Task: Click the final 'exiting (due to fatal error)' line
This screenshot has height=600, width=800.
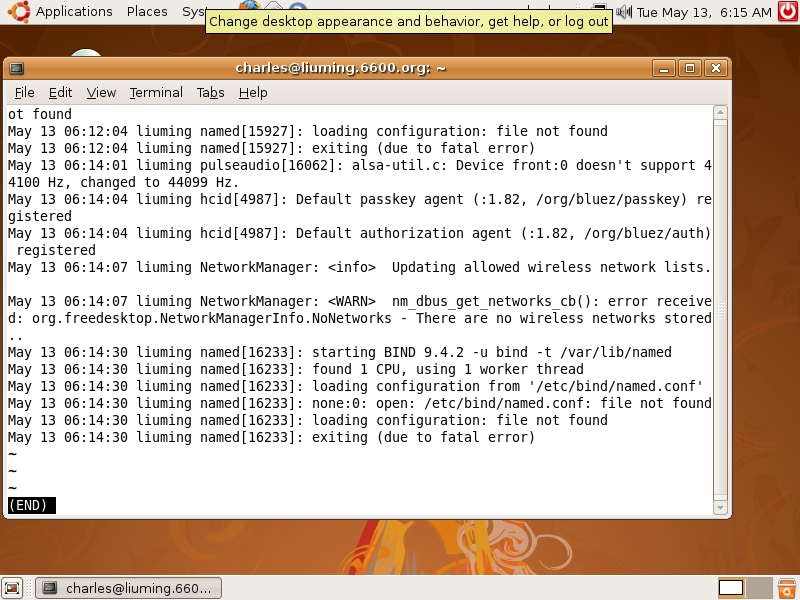Action: click(271, 437)
